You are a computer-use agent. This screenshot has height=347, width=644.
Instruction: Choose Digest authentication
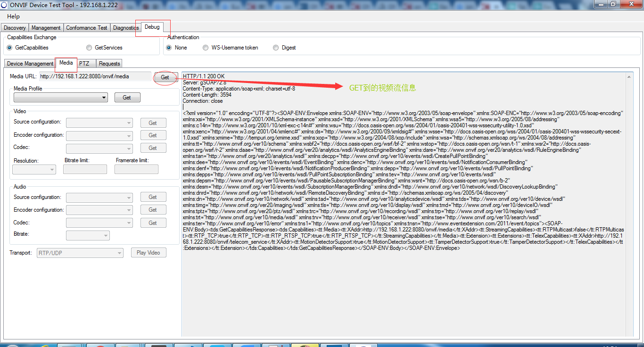pos(285,48)
